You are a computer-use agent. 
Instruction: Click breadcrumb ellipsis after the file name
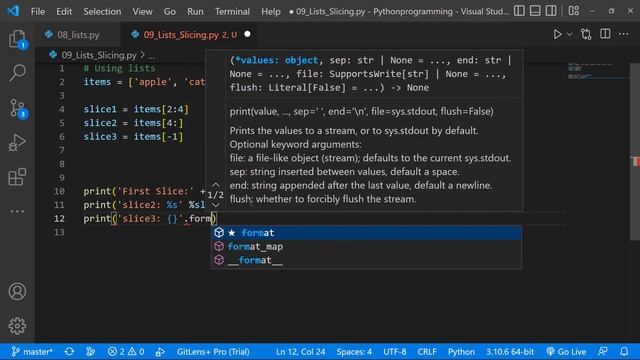151,55
